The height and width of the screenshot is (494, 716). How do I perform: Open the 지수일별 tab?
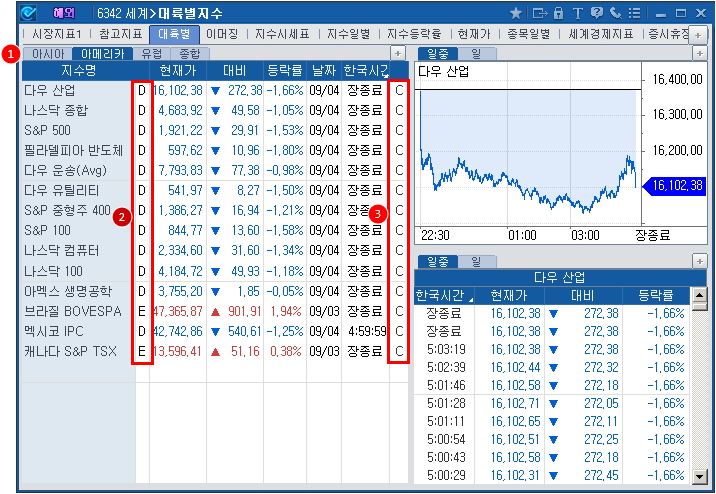[349, 34]
